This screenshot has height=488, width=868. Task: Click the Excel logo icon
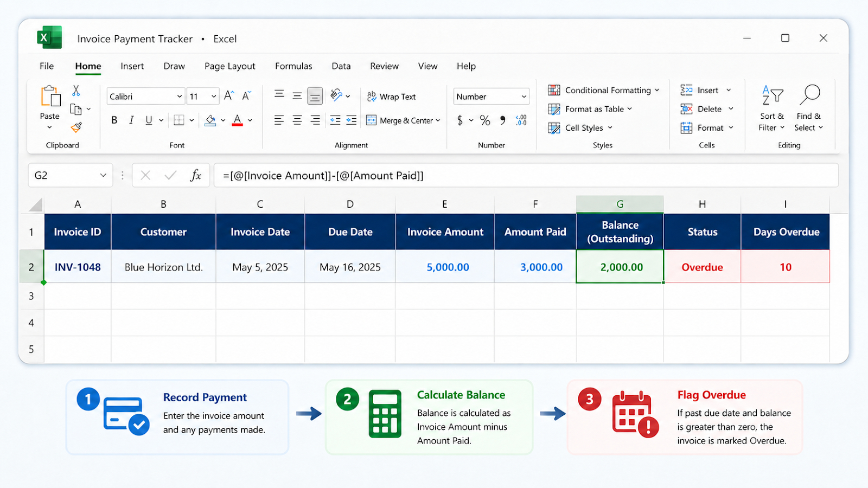[x=49, y=38]
